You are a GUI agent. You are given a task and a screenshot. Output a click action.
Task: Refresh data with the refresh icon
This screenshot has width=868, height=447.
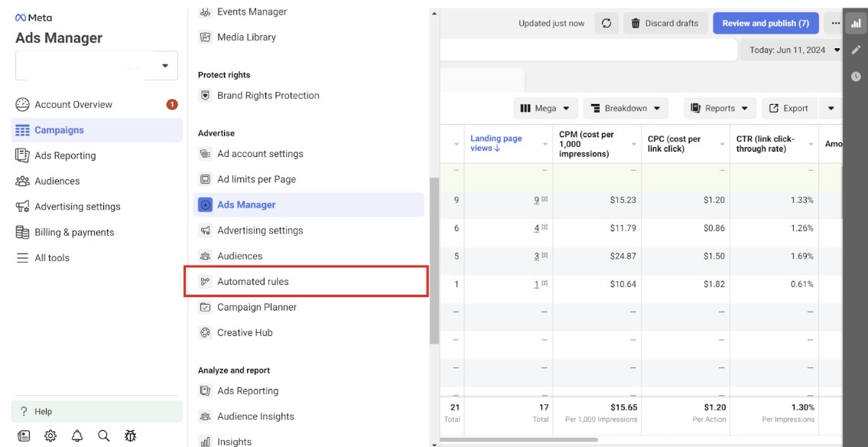click(x=606, y=23)
